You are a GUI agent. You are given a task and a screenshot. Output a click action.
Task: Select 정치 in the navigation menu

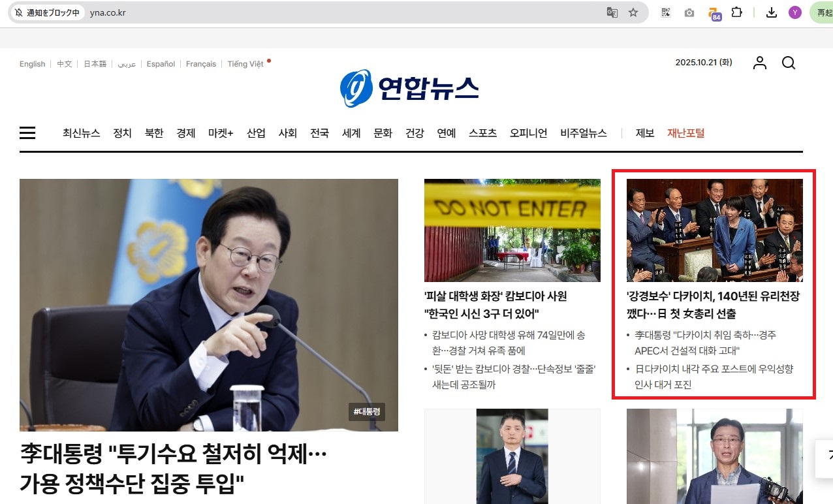coord(122,133)
